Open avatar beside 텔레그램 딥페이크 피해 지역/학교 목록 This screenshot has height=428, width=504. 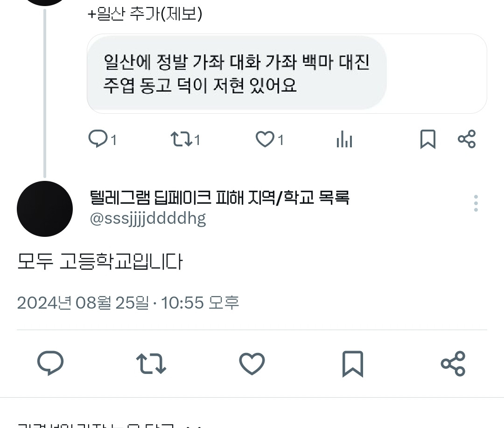point(45,209)
